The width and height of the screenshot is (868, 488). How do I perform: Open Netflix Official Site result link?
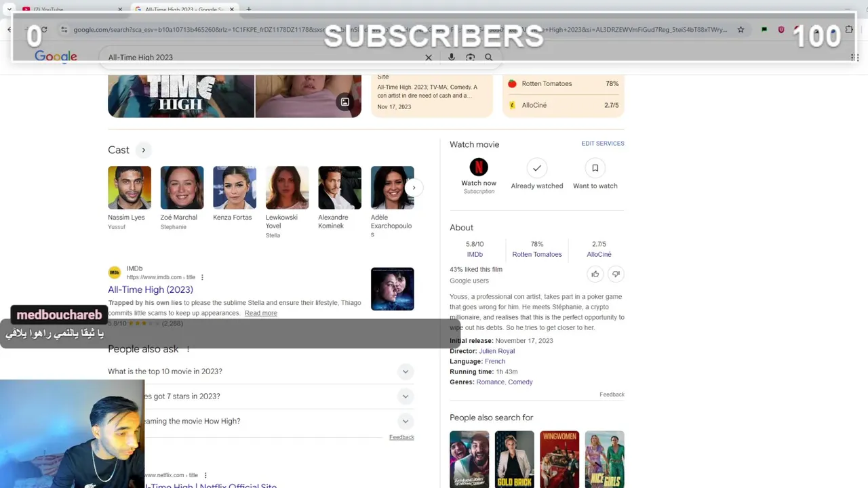click(210, 485)
